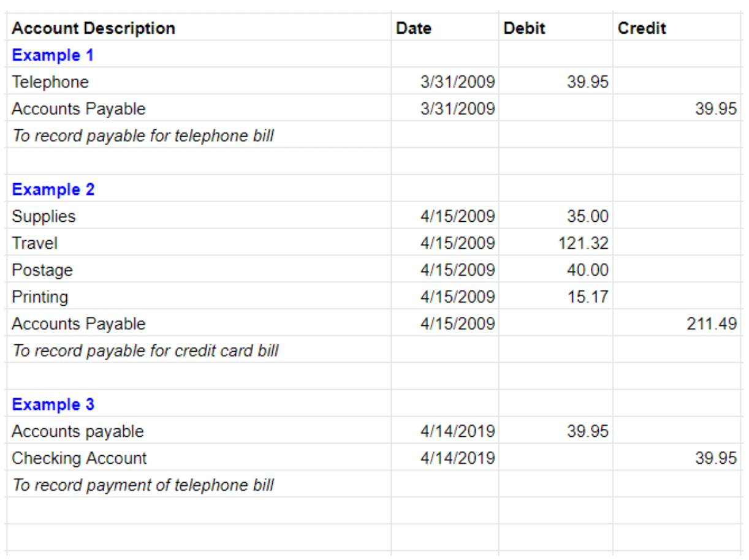The image size is (749, 560).
Task: Select the 3/31/2009 date for Telephone
Action: pyautogui.click(x=457, y=82)
